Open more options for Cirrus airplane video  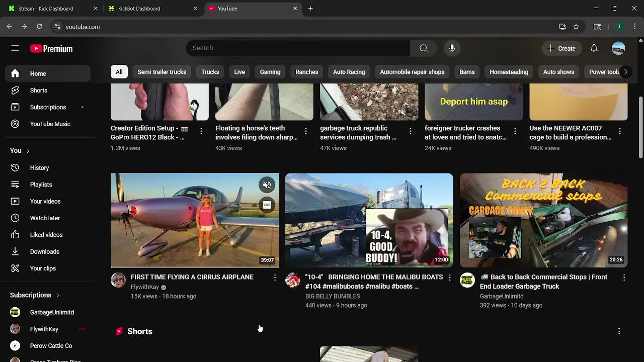[x=275, y=278]
